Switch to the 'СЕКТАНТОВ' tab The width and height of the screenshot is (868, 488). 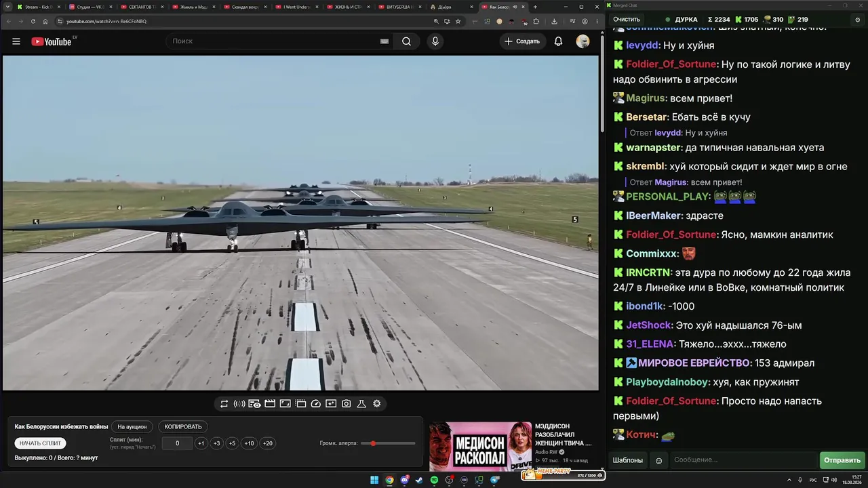[142, 7]
